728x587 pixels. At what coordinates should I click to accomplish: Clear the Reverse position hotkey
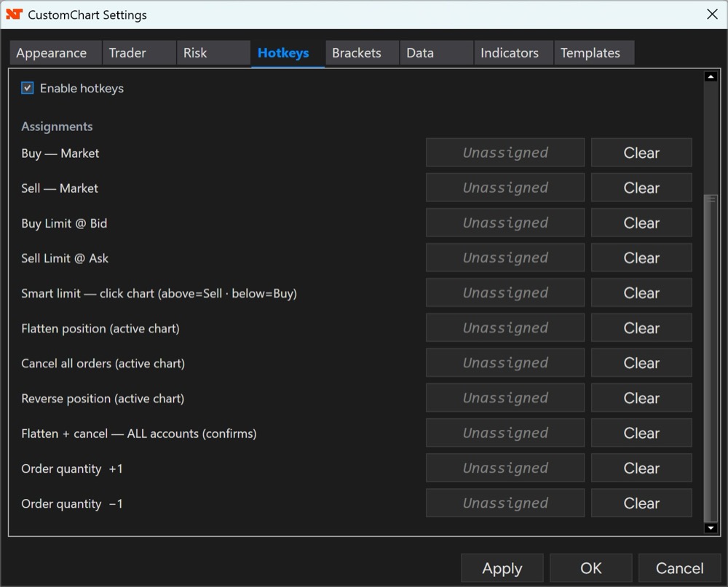click(x=641, y=398)
